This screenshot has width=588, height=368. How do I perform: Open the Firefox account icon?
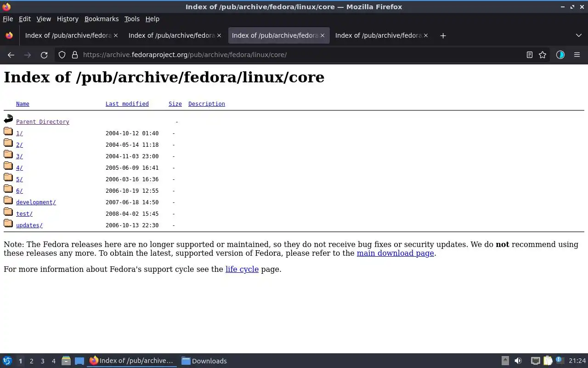pyautogui.click(x=560, y=55)
